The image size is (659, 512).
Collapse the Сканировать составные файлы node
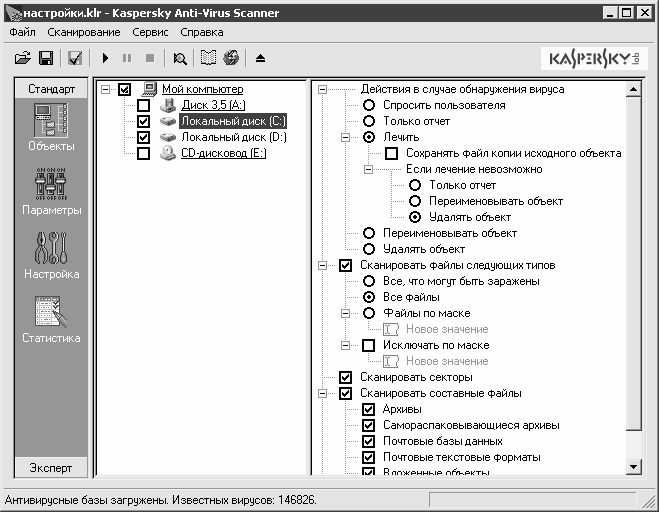pos(322,393)
